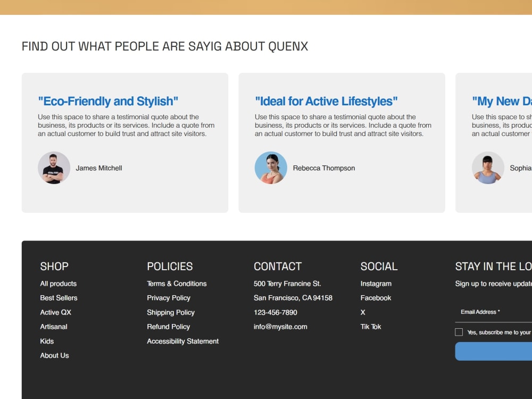The image size is (532, 399).
Task: Click the name James Mitchell
Action: [99, 168]
